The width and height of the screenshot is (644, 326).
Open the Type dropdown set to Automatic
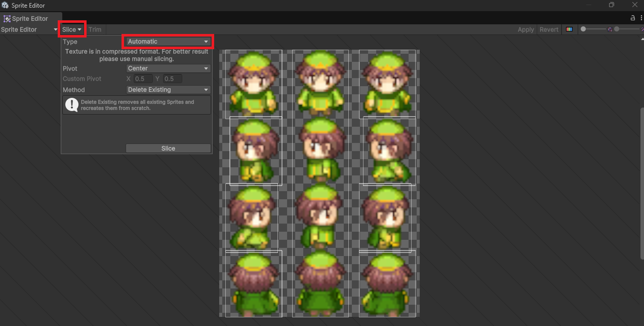point(167,41)
